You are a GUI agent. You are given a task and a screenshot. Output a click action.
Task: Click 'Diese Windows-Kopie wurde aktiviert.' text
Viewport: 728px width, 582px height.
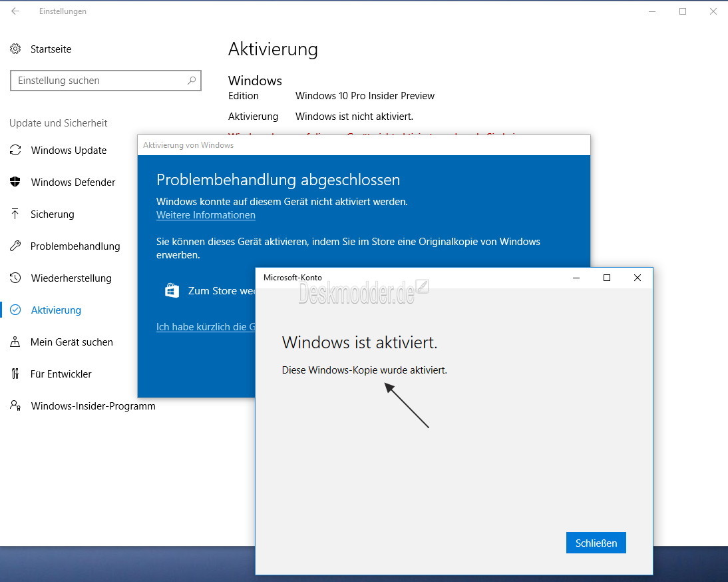click(x=365, y=370)
